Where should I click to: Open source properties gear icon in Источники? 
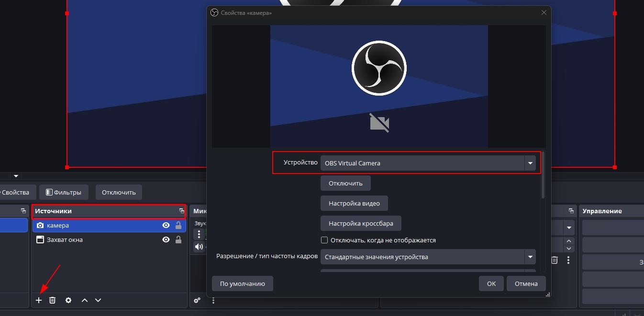point(68,300)
